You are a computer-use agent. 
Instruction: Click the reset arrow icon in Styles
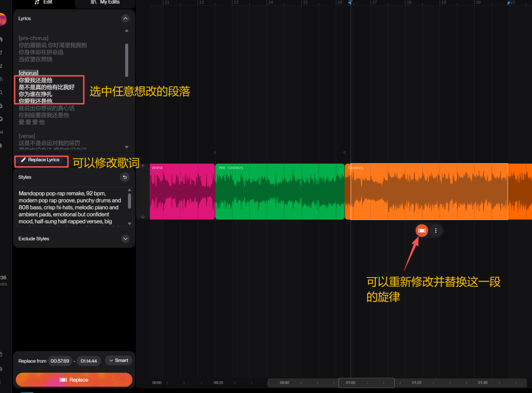pyautogui.click(x=125, y=177)
